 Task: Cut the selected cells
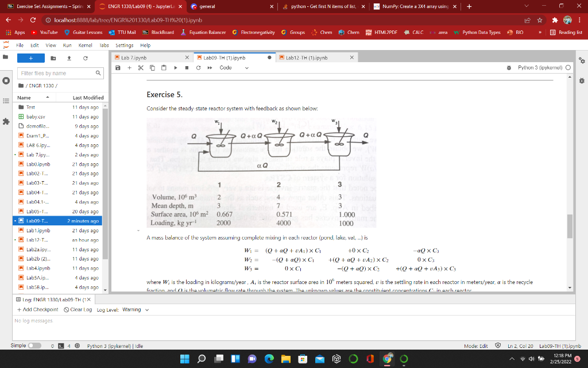(140, 67)
